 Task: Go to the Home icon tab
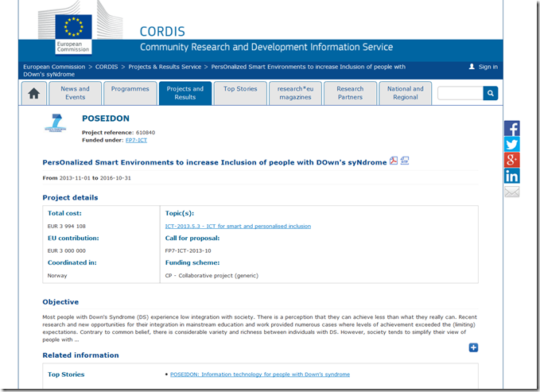pyautogui.click(x=33, y=93)
